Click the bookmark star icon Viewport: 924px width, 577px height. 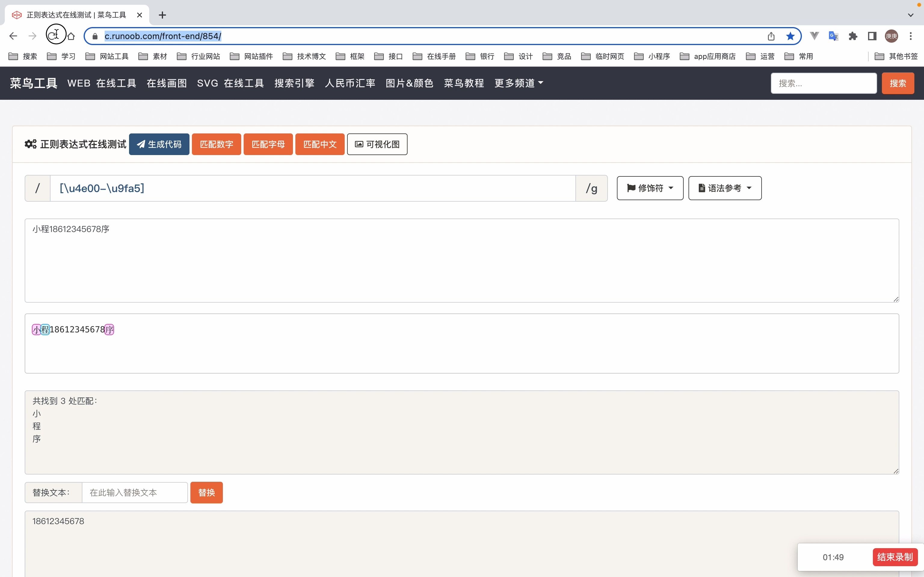click(790, 36)
